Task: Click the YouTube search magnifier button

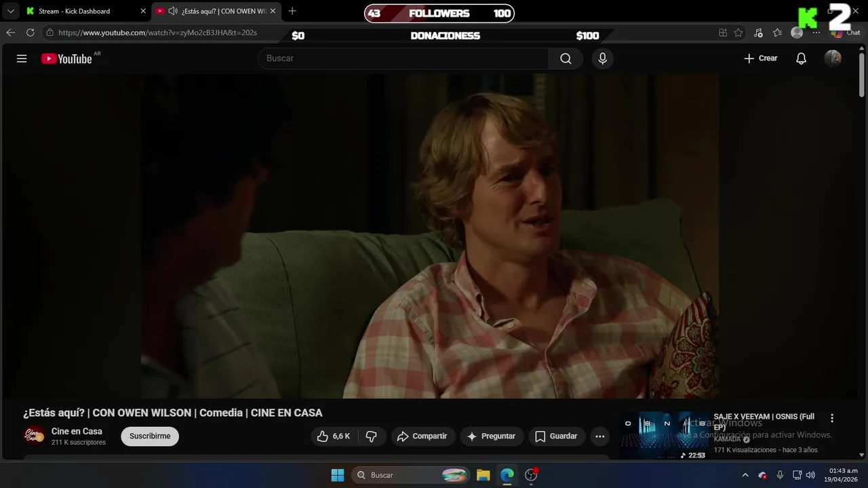Action: 566,58
